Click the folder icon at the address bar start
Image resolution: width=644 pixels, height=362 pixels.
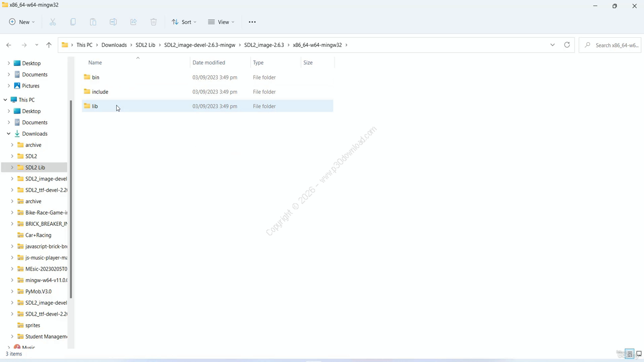(65, 45)
